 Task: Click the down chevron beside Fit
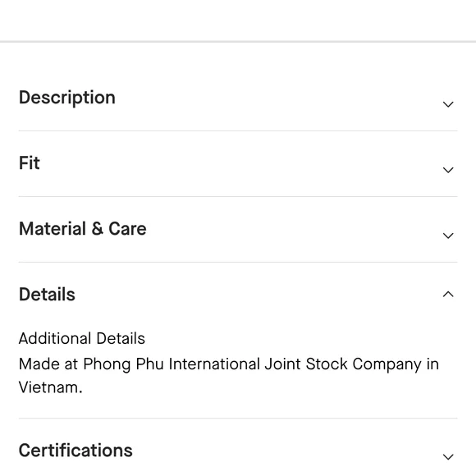448,170
